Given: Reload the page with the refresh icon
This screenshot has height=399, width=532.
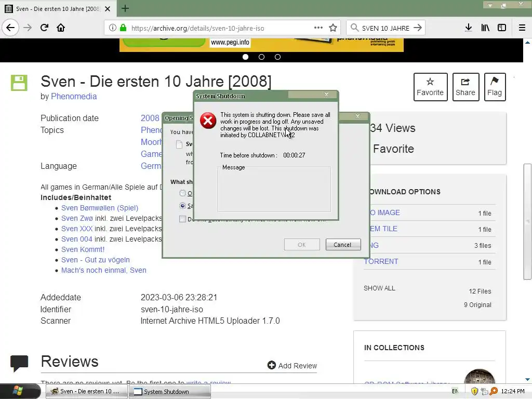Looking at the screenshot, I should (44, 28).
